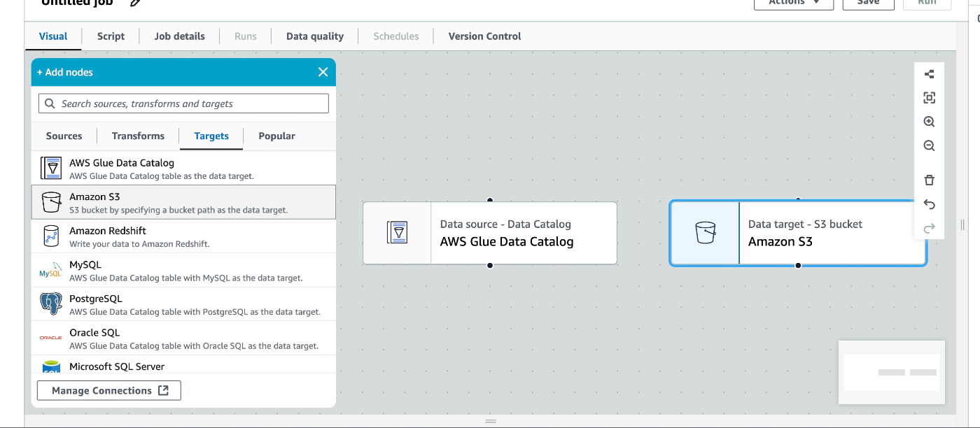Click the Run button
This screenshot has width=980, height=428.
point(927,3)
